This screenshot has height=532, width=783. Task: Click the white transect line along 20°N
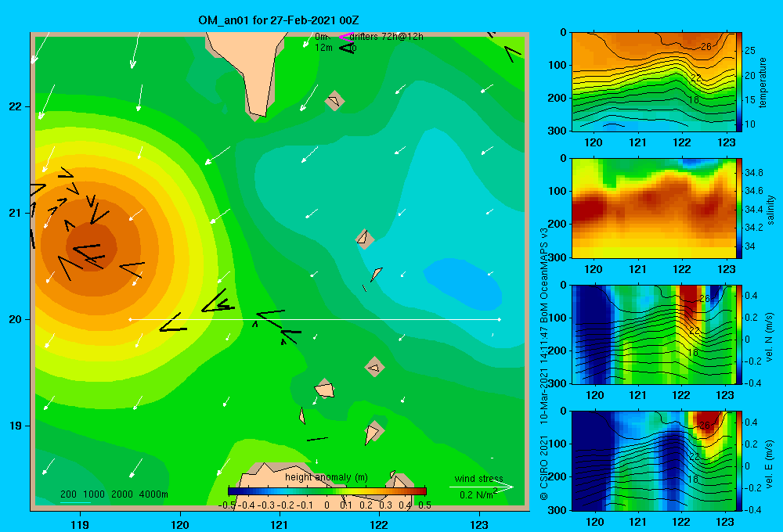pos(315,319)
